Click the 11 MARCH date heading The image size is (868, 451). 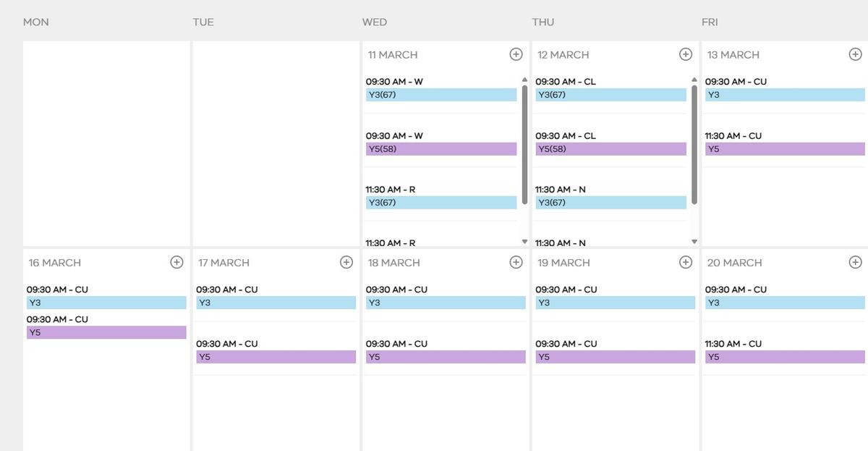point(393,55)
